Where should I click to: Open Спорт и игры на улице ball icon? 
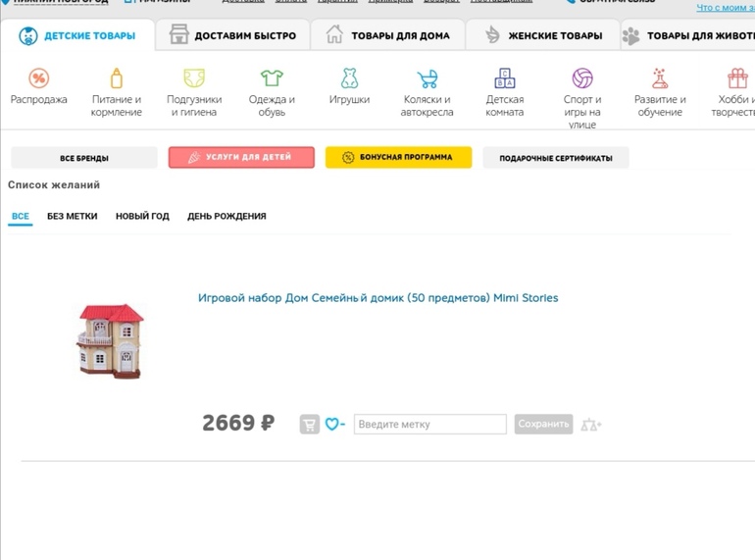[582, 78]
